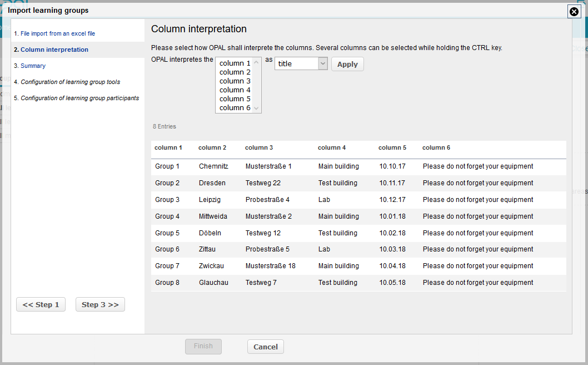
Task: Go back with the << Step 1 button
Action: click(x=41, y=304)
